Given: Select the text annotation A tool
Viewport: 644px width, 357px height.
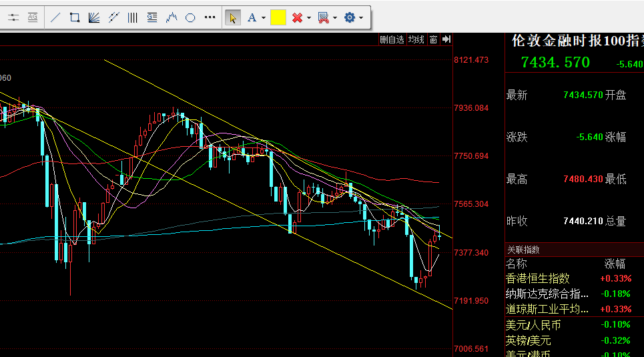Looking at the screenshot, I should 252,17.
